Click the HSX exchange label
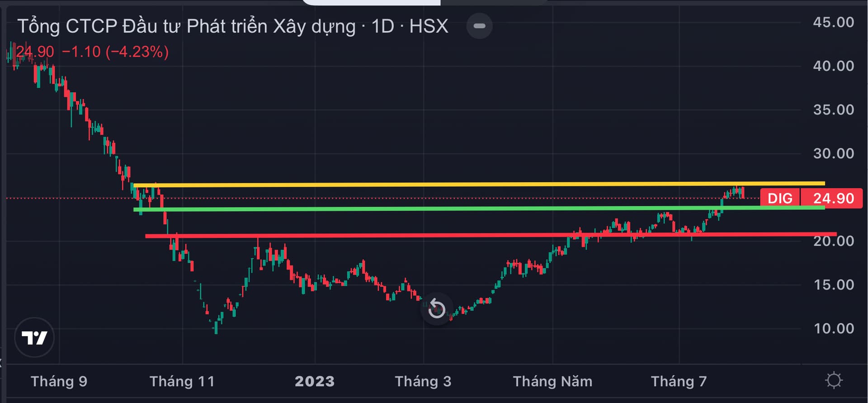 (x=429, y=26)
